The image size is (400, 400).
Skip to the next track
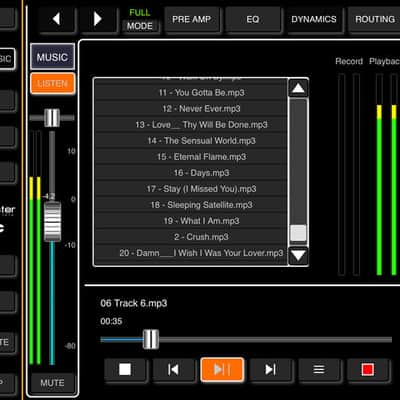[270, 369]
